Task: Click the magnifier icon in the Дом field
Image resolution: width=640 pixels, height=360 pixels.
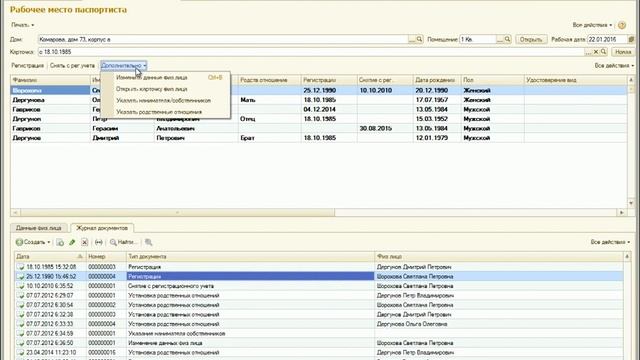Action: click(419, 39)
